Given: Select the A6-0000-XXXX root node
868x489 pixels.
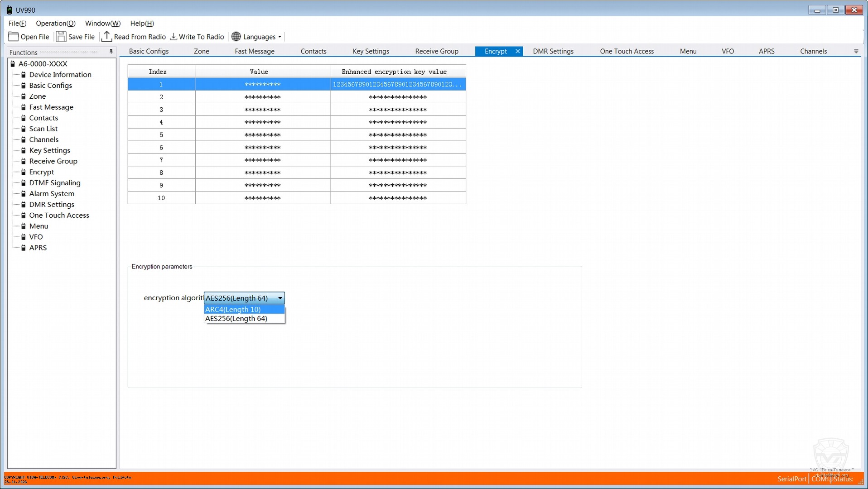Looking at the screenshot, I should pyautogui.click(x=43, y=64).
